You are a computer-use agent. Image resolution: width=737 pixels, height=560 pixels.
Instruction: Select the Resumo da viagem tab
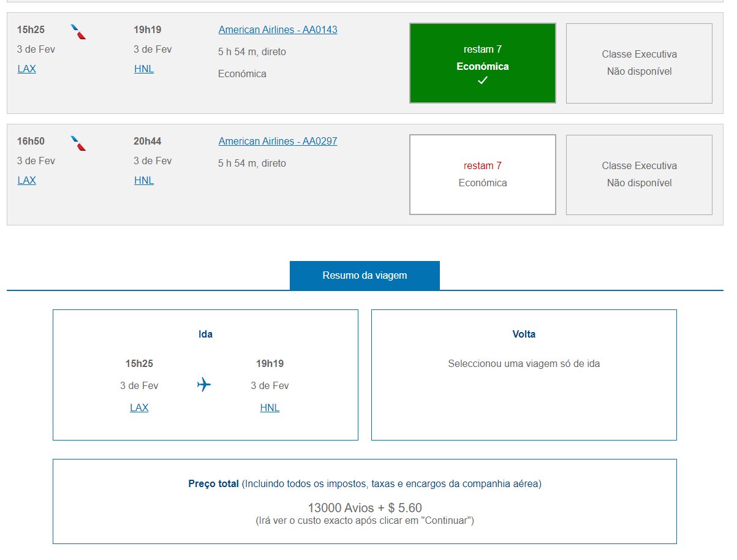[x=365, y=275]
